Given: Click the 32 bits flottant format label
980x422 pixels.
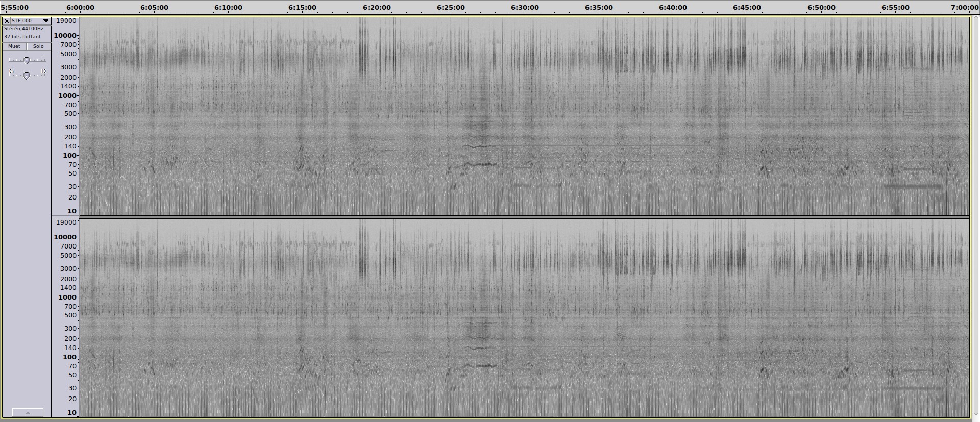Looking at the screenshot, I should click(22, 37).
